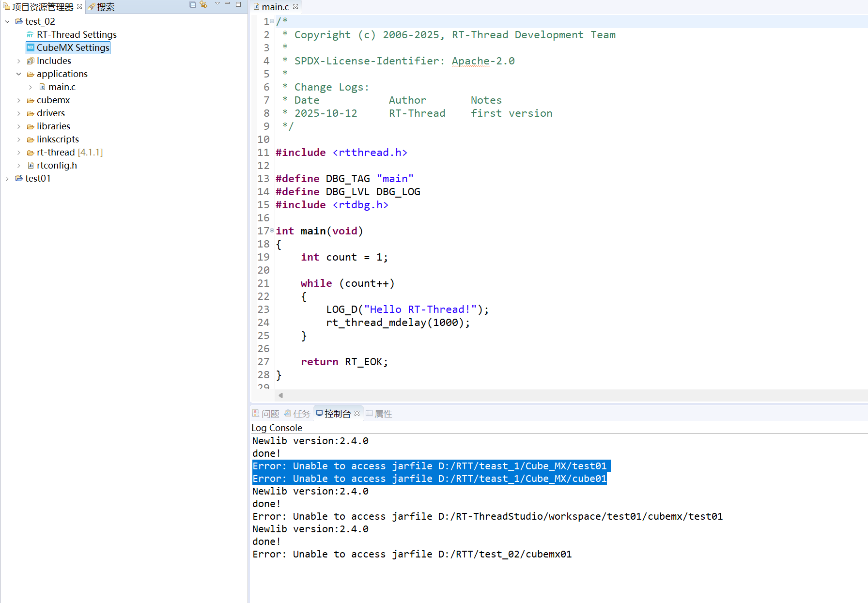Select rtconfig.h in the tree
The image size is (868, 603).
[57, 165]
